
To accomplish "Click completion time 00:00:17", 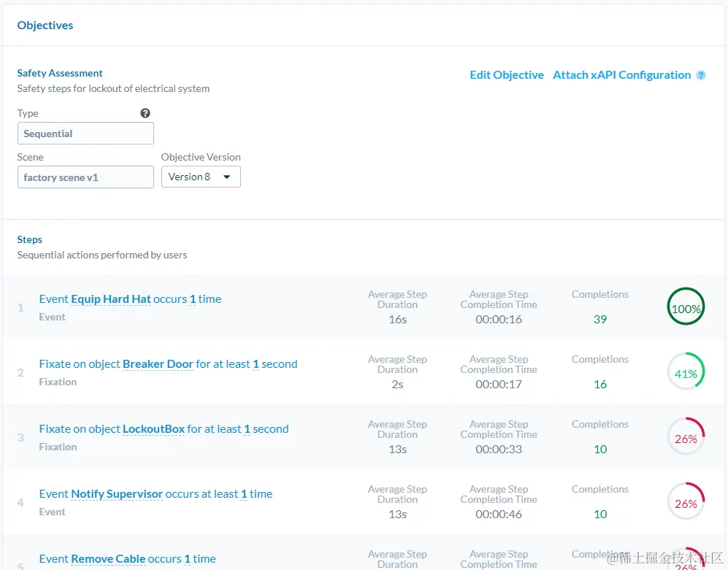I will point(499,385).
